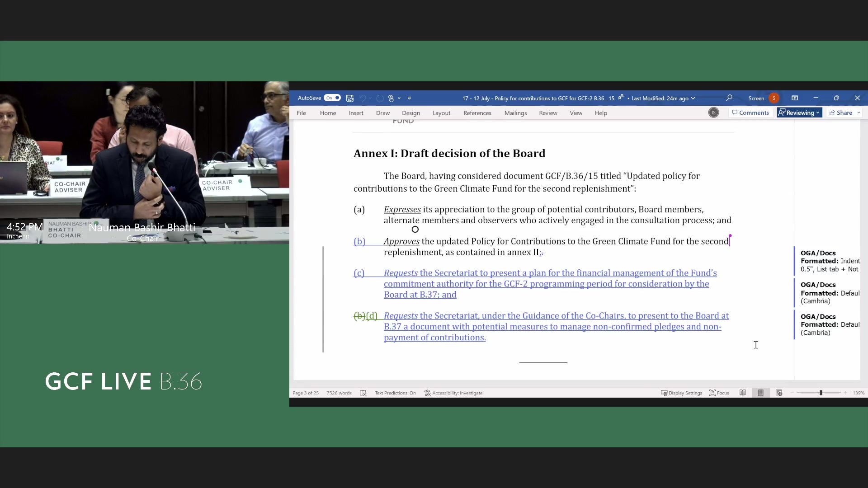
Task: Click the JS collaborator presence avatar
Action: 713,113
